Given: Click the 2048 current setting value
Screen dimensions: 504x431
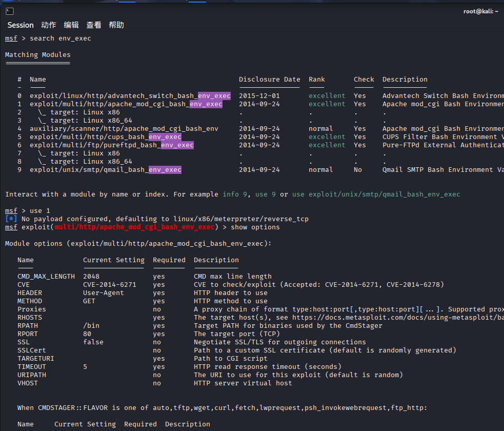Looking at the screenshot, I should click(x=91, y=276).
